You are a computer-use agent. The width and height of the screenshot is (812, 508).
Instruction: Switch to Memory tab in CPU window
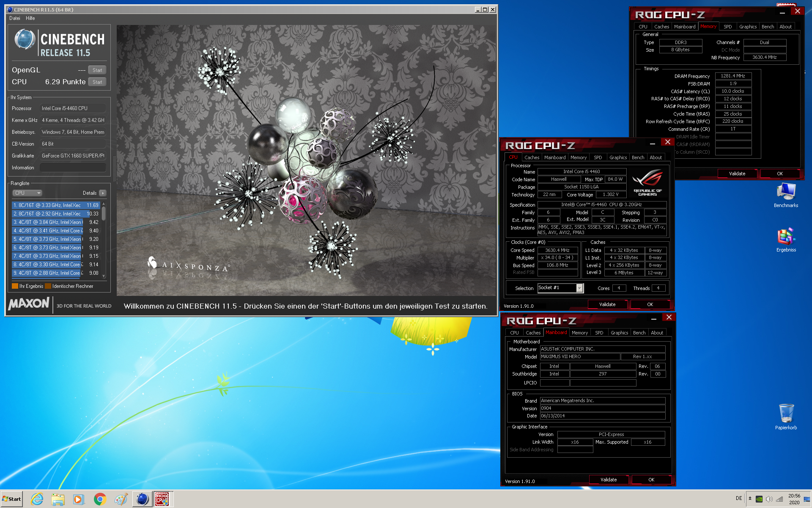[578, 157]
